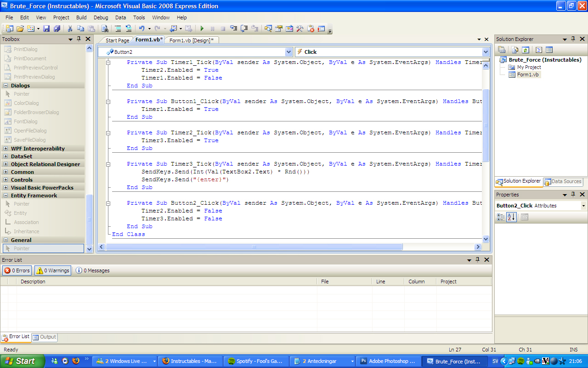This screenshot has width=588, height=368.
Task: Open the Build menu
Action: pos(81,17)
